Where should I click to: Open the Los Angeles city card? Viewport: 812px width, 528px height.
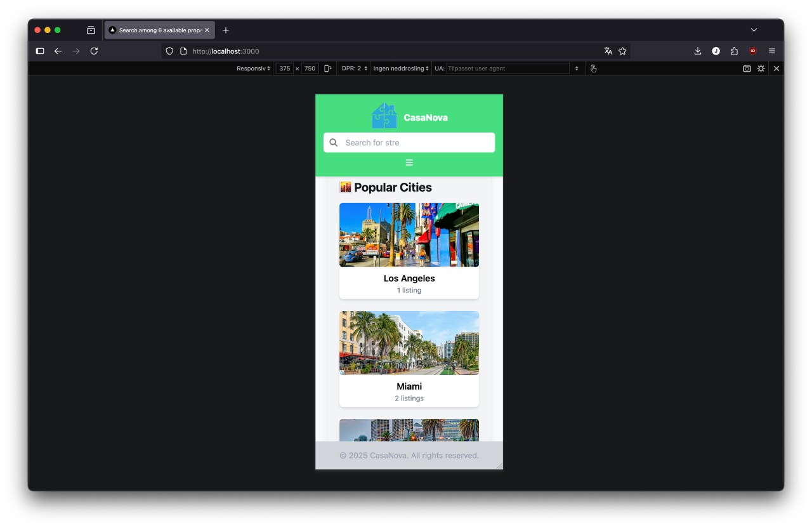pyautogui.click(x=409, y=251)
